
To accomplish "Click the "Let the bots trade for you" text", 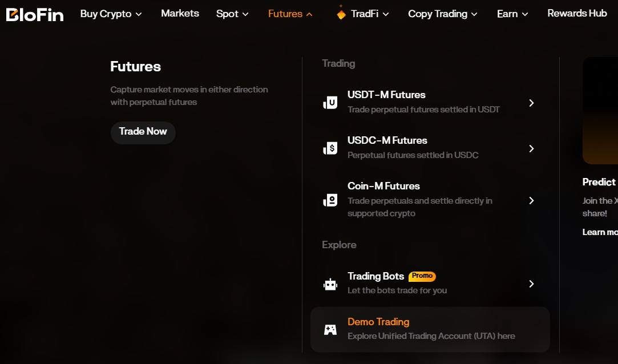I will (x=397, y=291).
